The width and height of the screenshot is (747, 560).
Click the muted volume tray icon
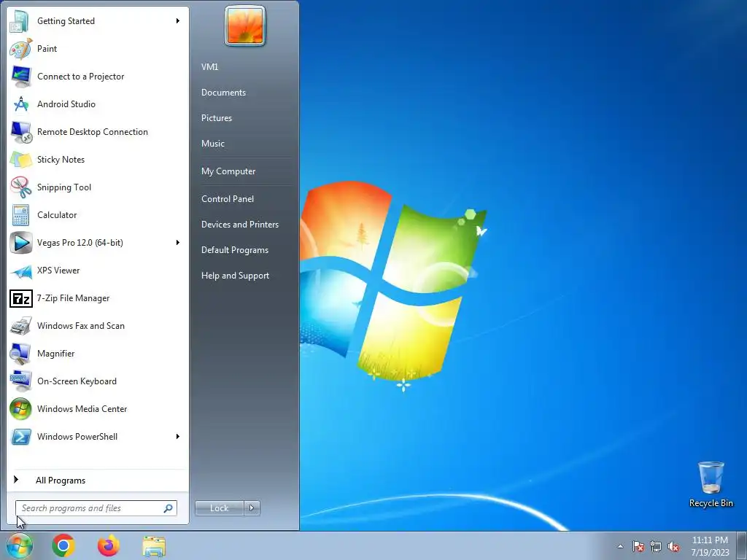(673, 546)
